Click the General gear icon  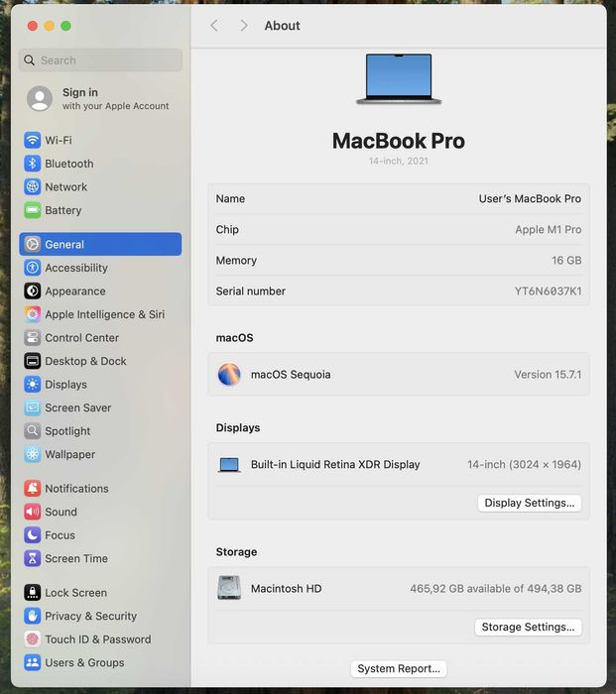click(x=33, y=244)
